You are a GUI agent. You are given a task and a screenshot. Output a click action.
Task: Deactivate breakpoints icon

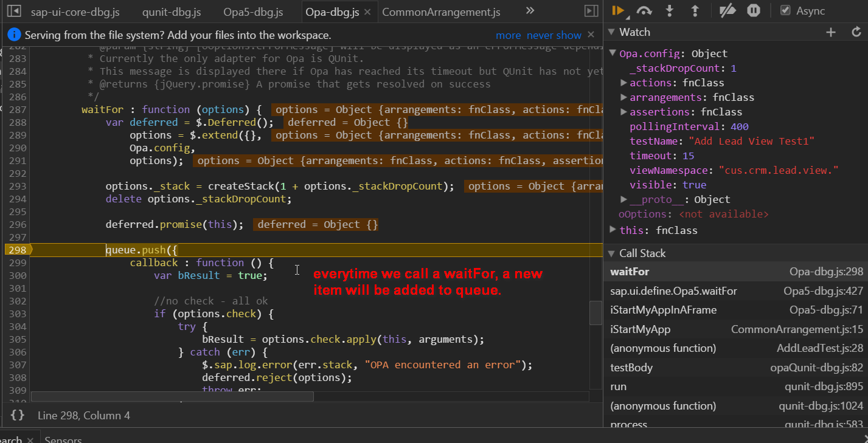click(x=727, y=10)
